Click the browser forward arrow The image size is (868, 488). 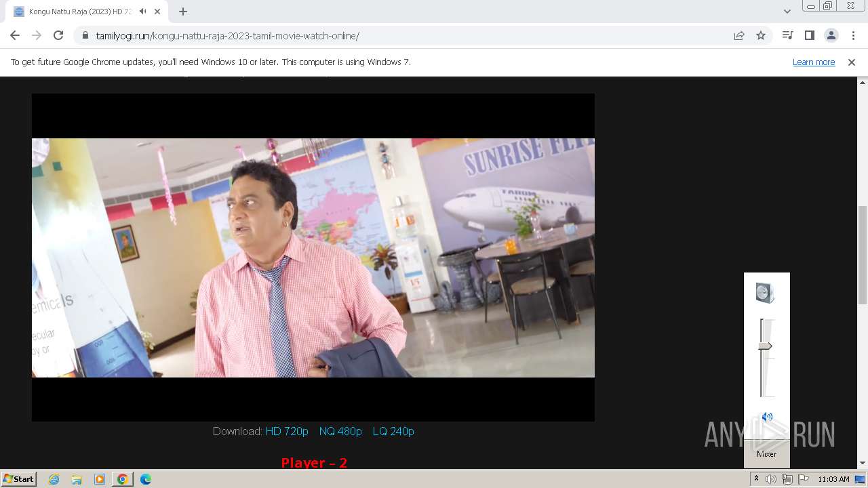click(37, 35)
